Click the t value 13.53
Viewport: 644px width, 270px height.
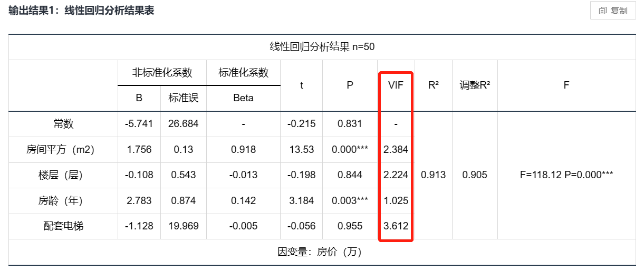[302, 149]
